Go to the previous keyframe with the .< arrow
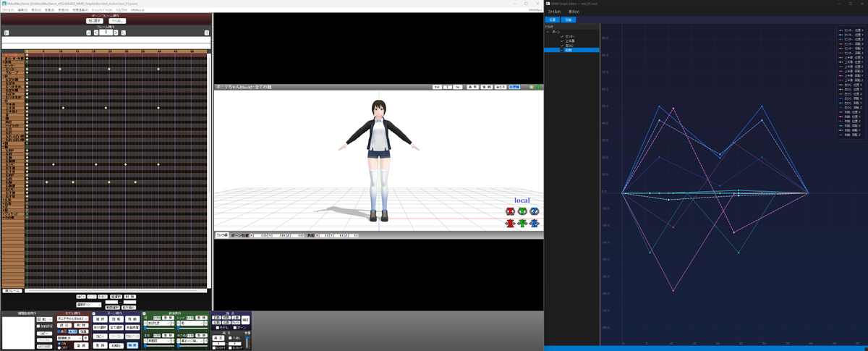 (88, 33)
